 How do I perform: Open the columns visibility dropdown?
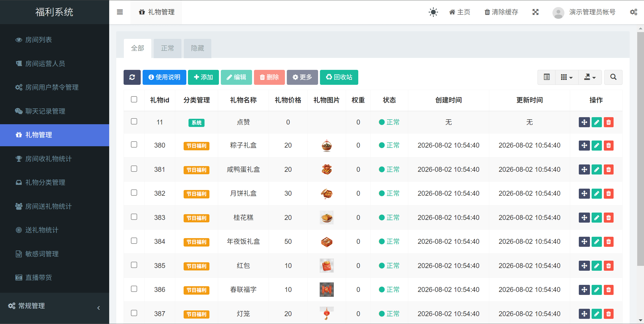click(x=567, y=77)
